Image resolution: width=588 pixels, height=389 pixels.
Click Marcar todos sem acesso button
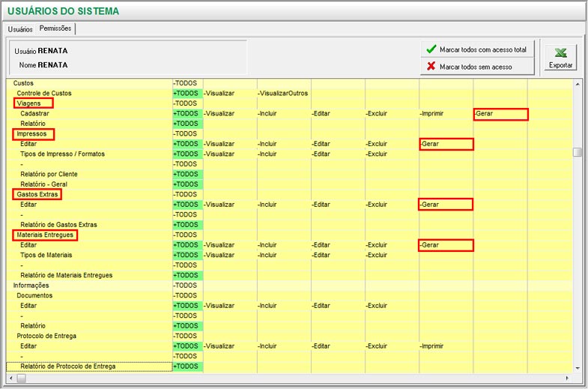477,67
